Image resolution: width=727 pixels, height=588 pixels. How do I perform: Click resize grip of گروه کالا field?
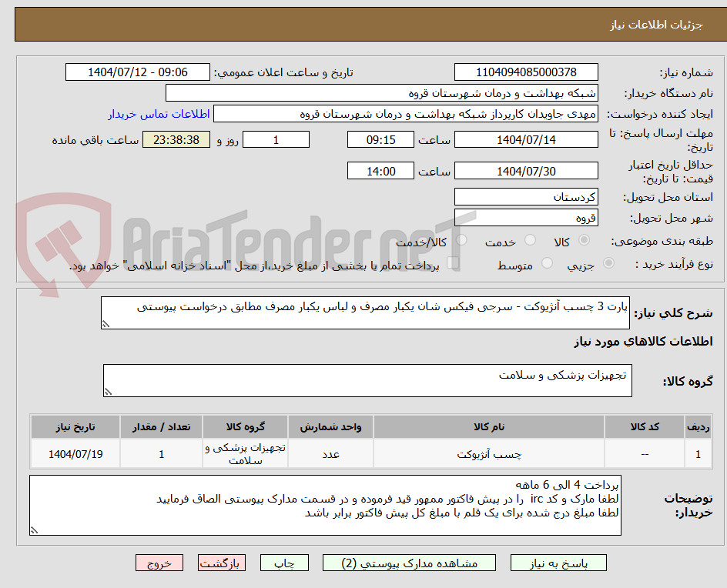tap(107, 391)
